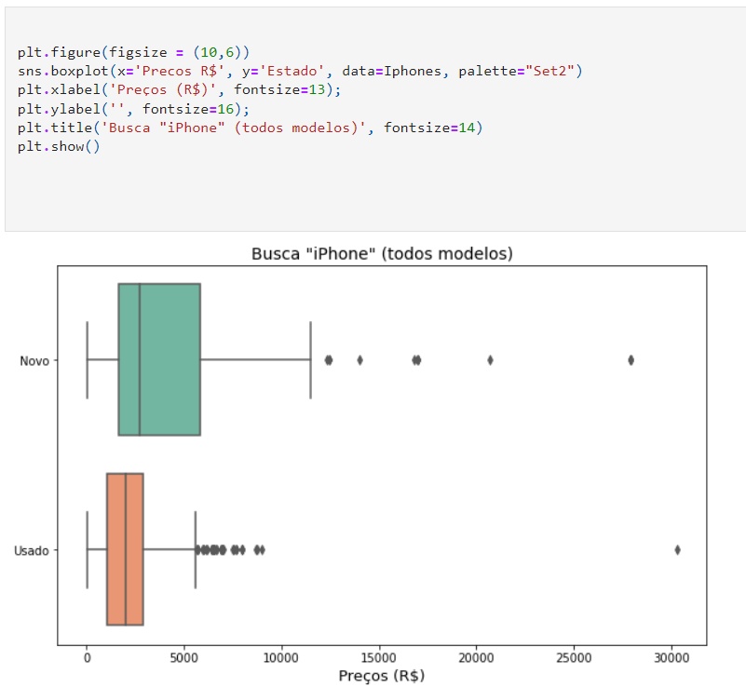
Task: Click the orange Usado box in the plot
Action: (125, 549)
